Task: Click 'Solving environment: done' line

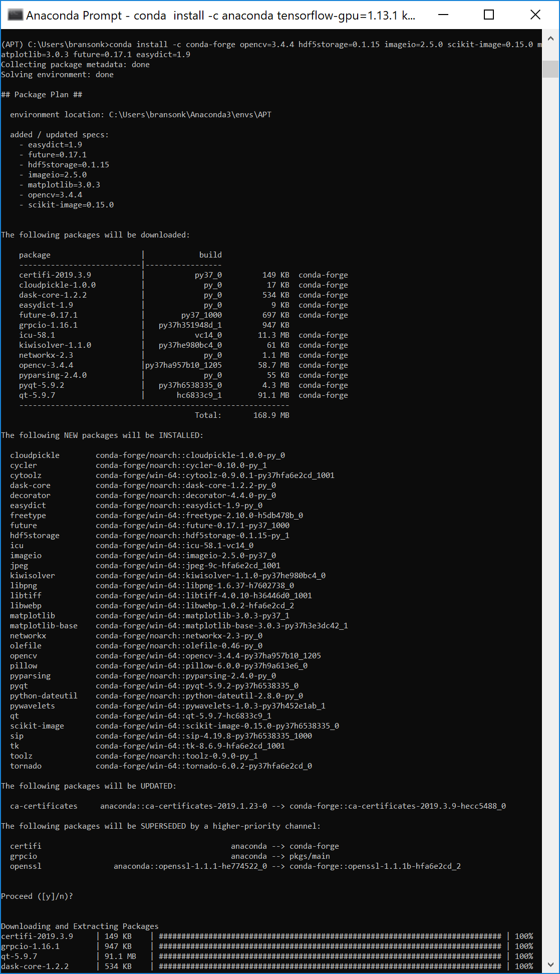Action: tap(57, 75)
